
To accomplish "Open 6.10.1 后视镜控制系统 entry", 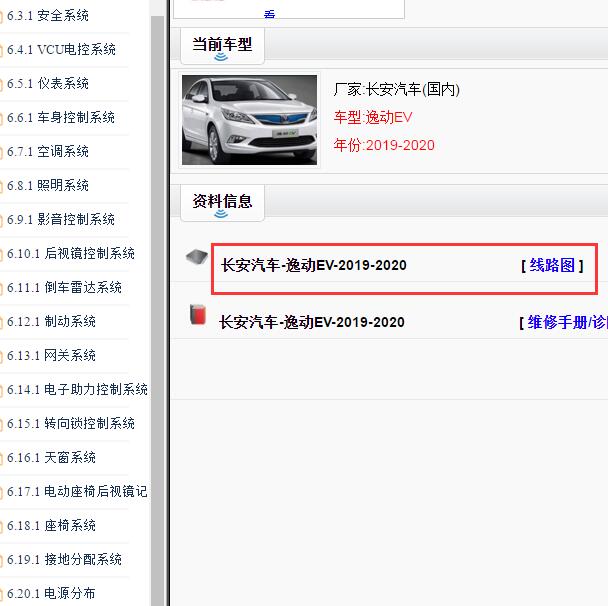I will point(71,254).
